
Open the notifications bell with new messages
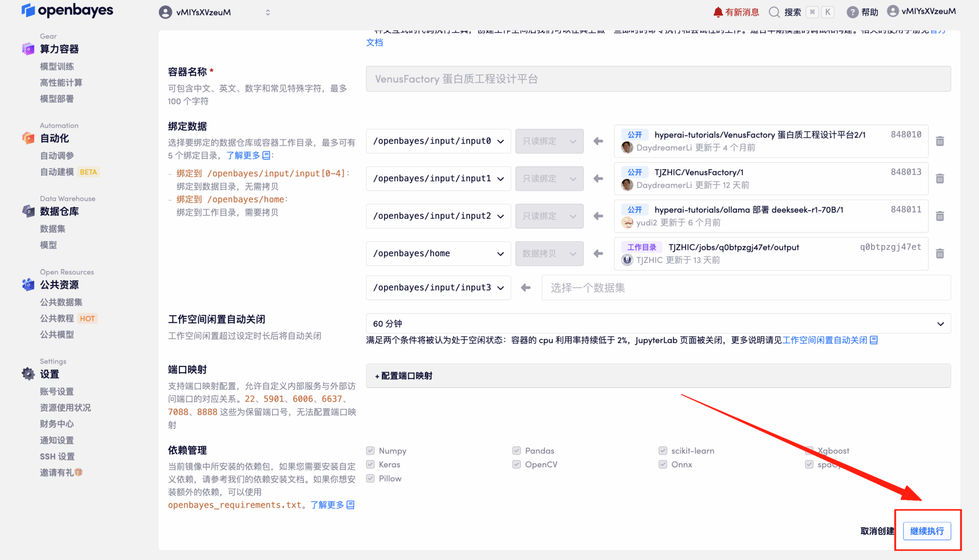point(718,12)
